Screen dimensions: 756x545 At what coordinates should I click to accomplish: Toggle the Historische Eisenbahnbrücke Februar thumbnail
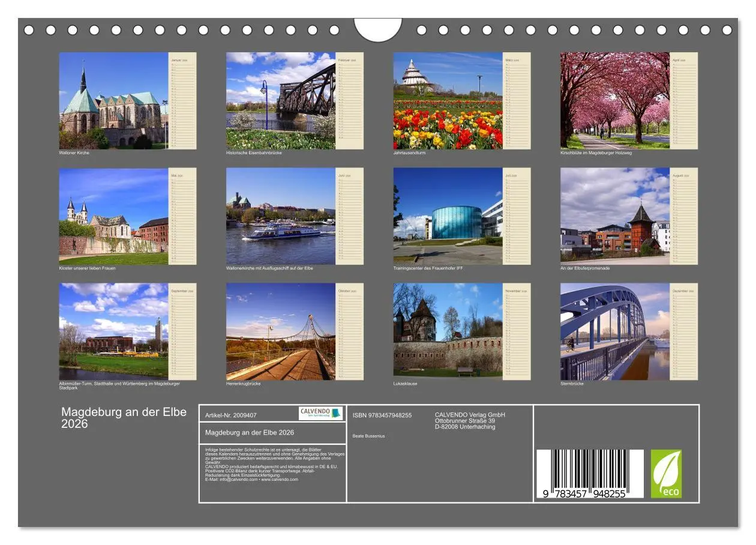(x=279, y=99)
